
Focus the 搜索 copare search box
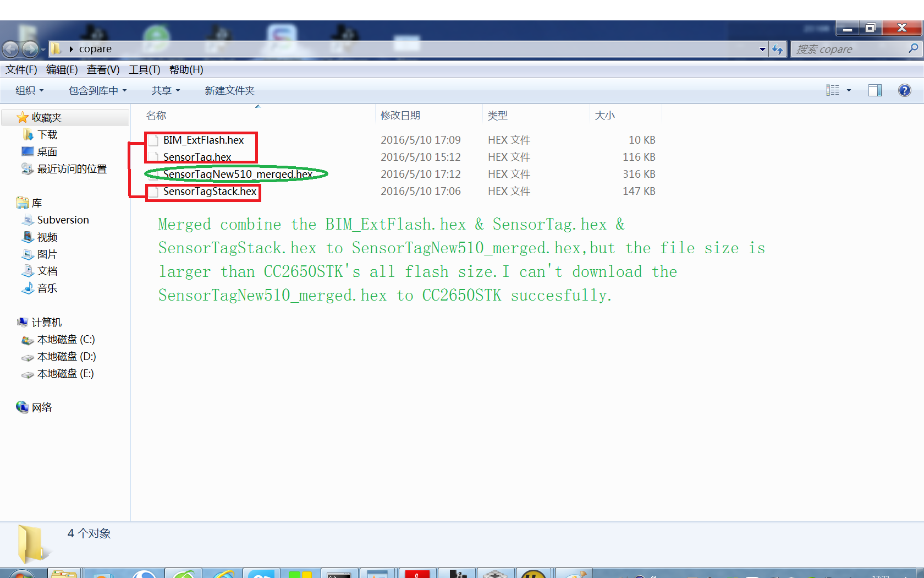pos(850,49)
